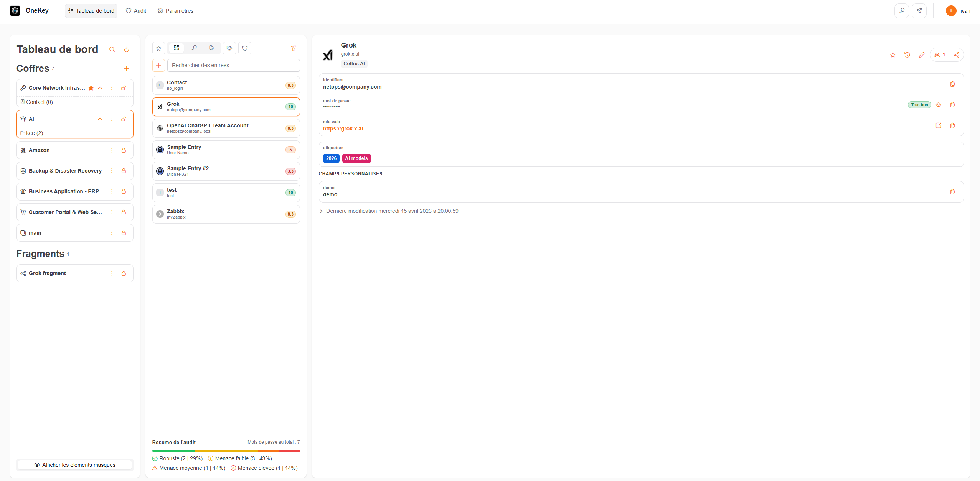Refresh the Tableau de bord list
This screenshot has height=481, width=980.
click(x=127, y=49)
